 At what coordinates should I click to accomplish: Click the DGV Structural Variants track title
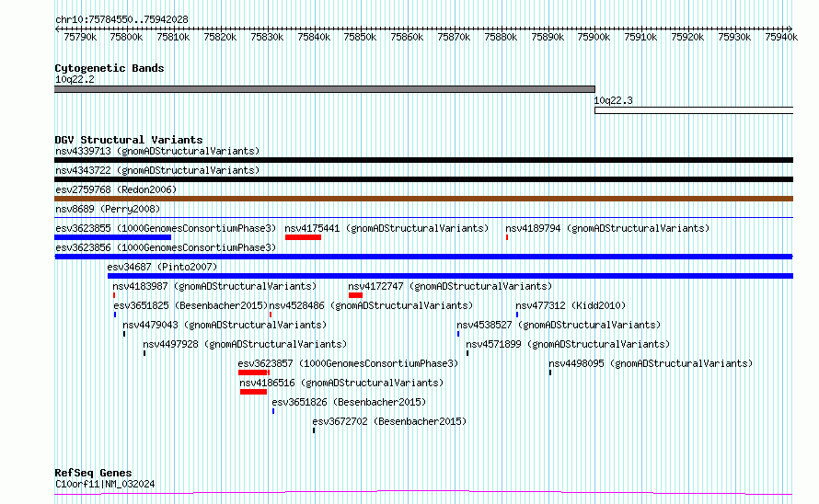pyautogui.click(x=129, y=140)
